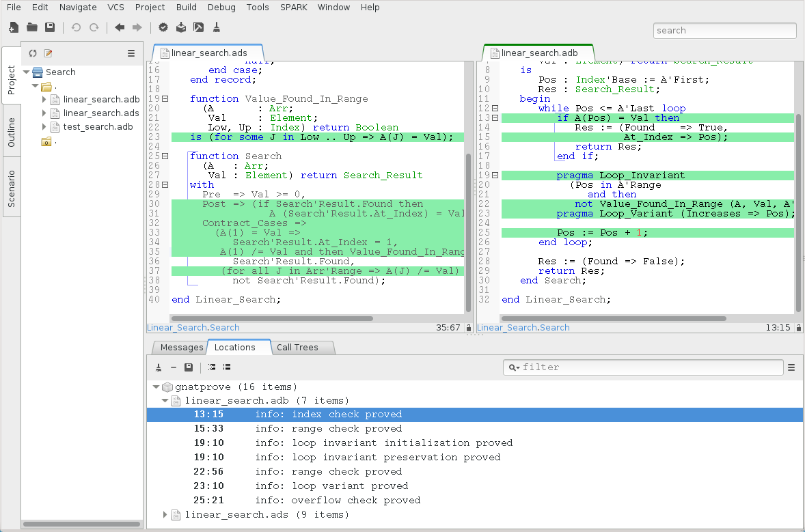The width and height of the screenshot is (805, 532).
Task: Open the Outline side tab
Action: [12, 132]
